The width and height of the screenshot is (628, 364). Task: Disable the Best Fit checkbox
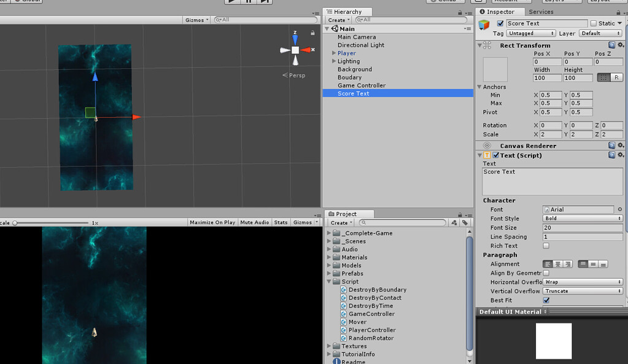coord(545,300)
